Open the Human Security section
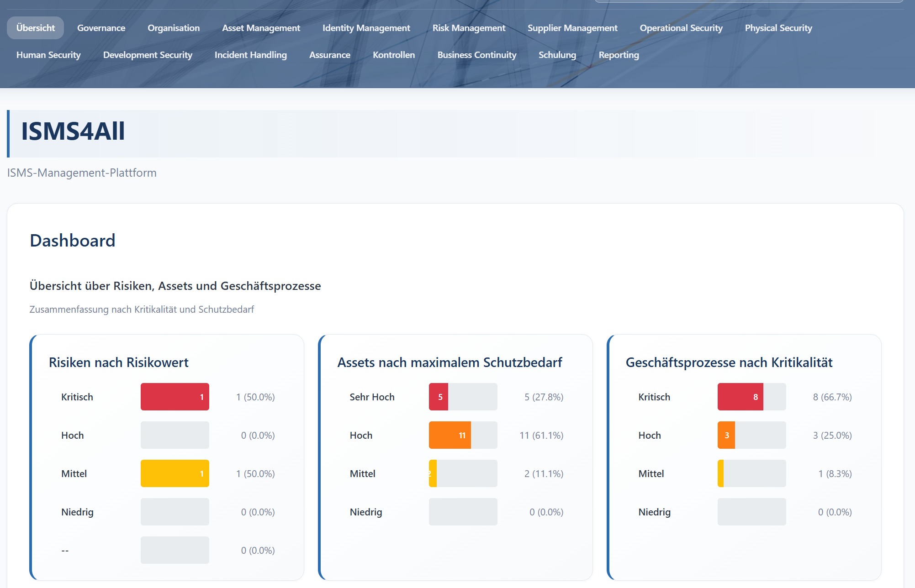The height and width of the screenshot is (588, 915). tap(48, 55)
